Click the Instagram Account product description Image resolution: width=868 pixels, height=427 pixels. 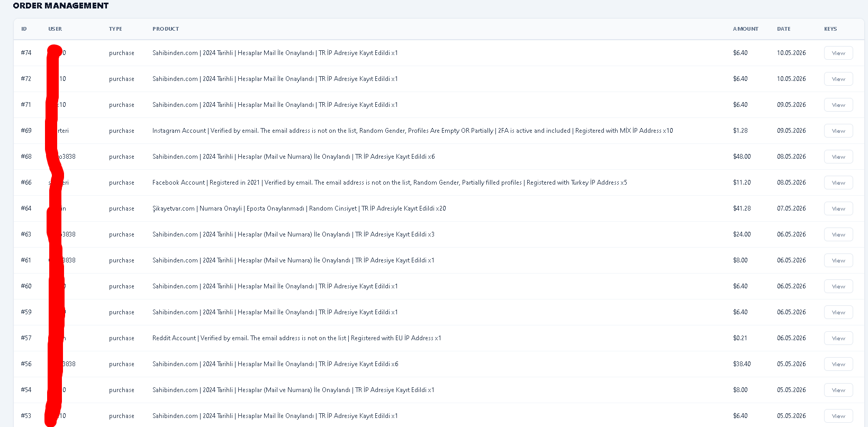413,131
